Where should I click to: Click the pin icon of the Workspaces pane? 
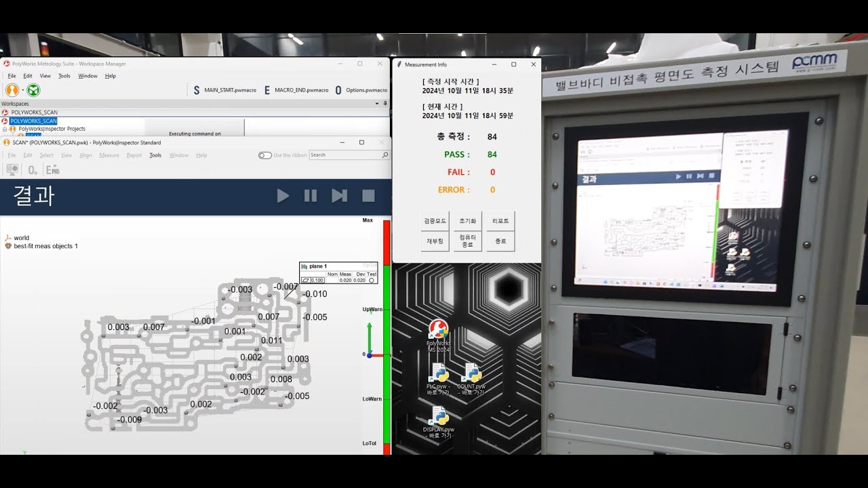point(385,104)
